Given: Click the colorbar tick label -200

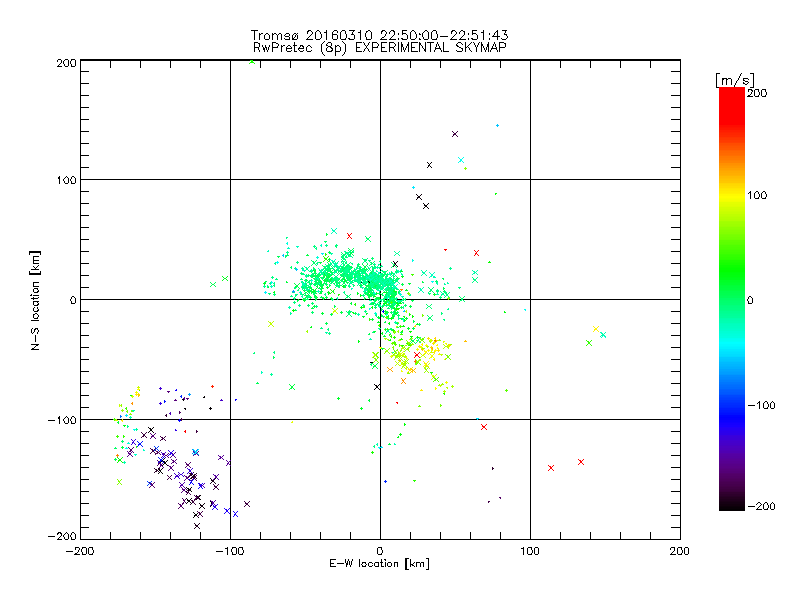Looking at the screenshot, I should click(761, 506).
